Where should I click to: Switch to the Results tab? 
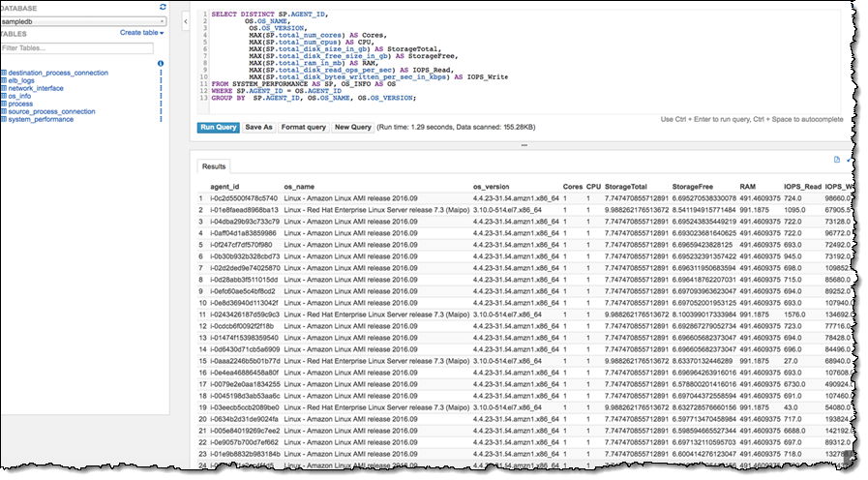coord(213,165)
